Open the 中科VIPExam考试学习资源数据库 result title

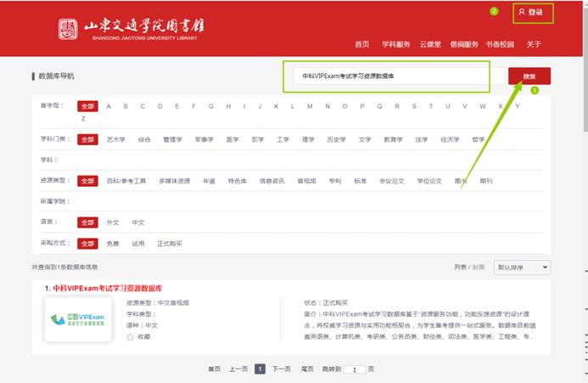coord(108,289)
